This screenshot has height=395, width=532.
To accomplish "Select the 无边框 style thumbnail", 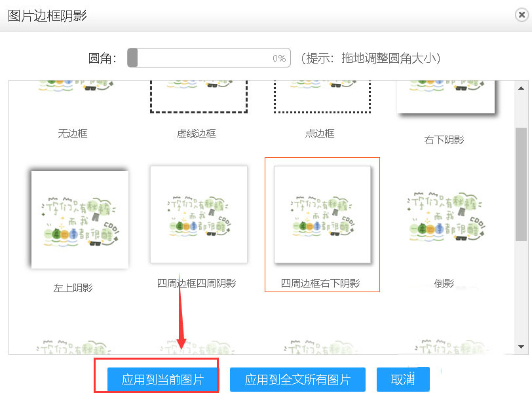I will [75, 86].
